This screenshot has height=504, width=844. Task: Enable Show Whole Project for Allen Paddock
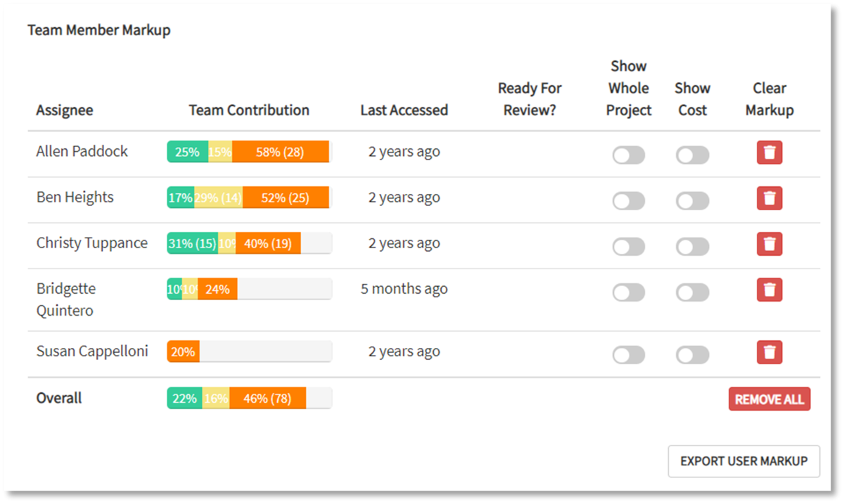(628, 155)
